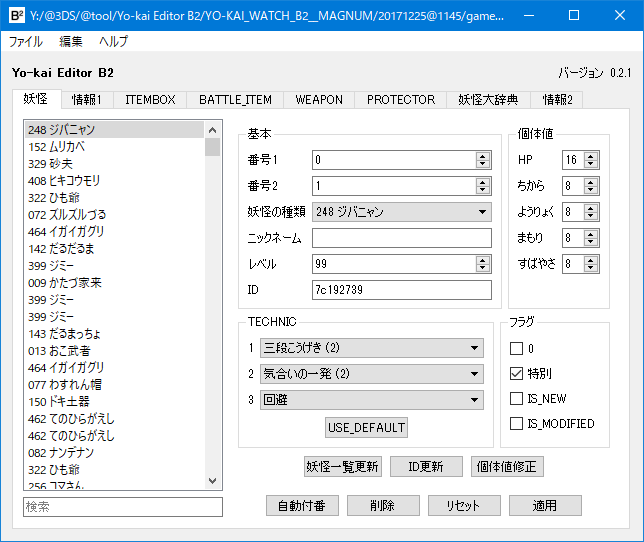Viewport: 644px width, 542px height.
Task: Decrease the まもり individual value
Action: (591, 241)
